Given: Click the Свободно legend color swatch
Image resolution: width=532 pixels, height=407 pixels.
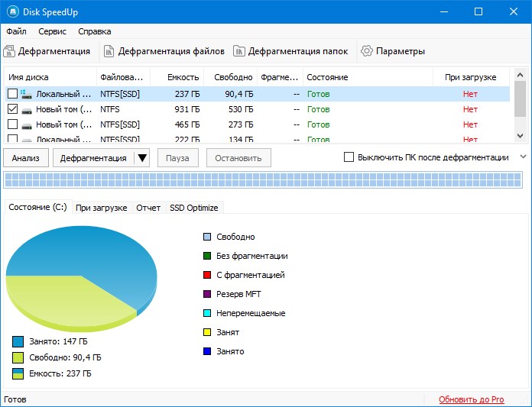Looking at the screenshot, I should [x=207, y=237].
